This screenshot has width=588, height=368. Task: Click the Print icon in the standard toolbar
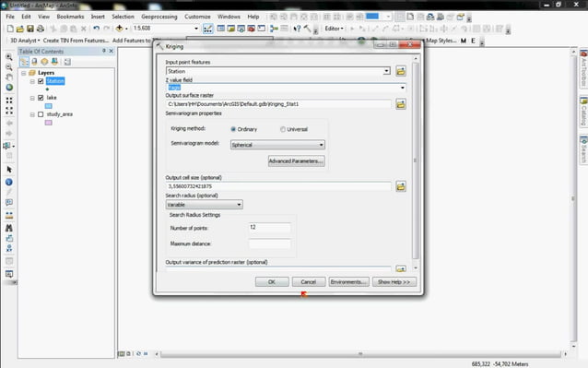coord(41,29)
